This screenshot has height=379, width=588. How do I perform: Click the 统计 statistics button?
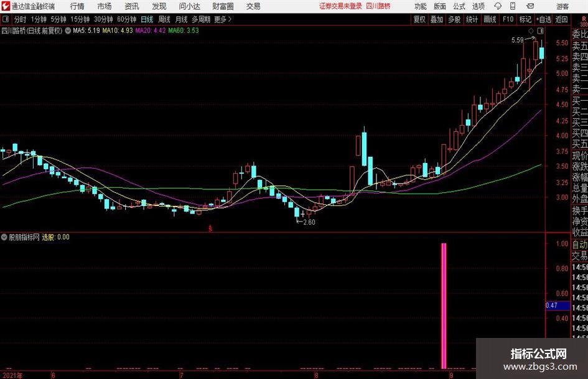pos(472,19)
